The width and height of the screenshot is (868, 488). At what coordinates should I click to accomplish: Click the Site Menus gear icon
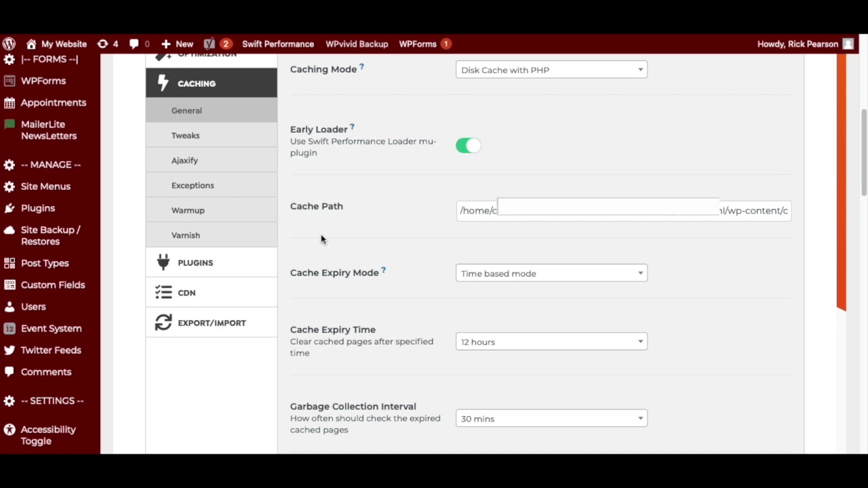(x=9, y=186)
